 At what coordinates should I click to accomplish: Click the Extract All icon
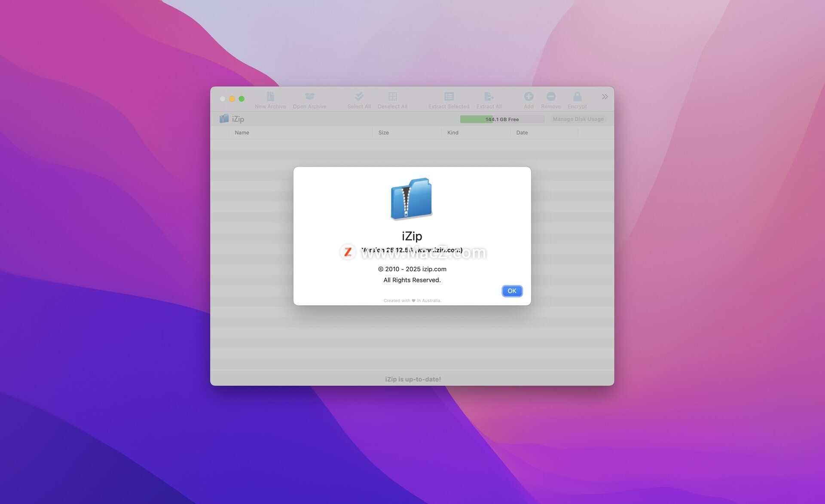(x=489, y=97)
